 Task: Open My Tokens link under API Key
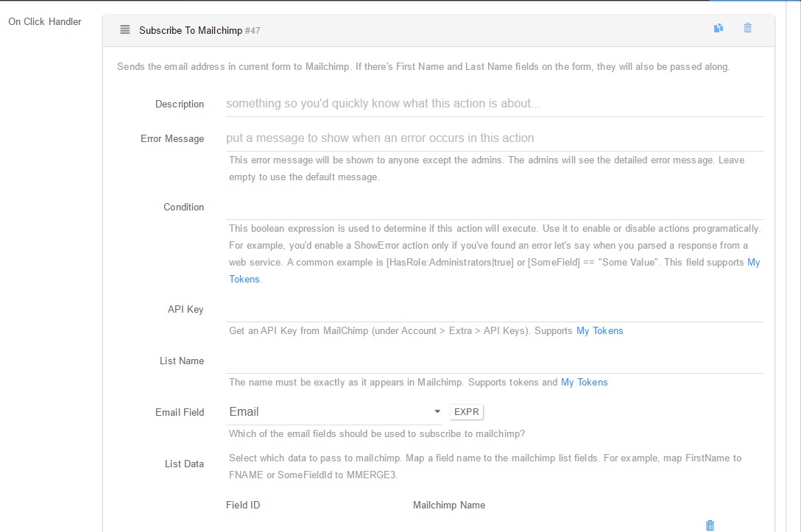[600, 331]
